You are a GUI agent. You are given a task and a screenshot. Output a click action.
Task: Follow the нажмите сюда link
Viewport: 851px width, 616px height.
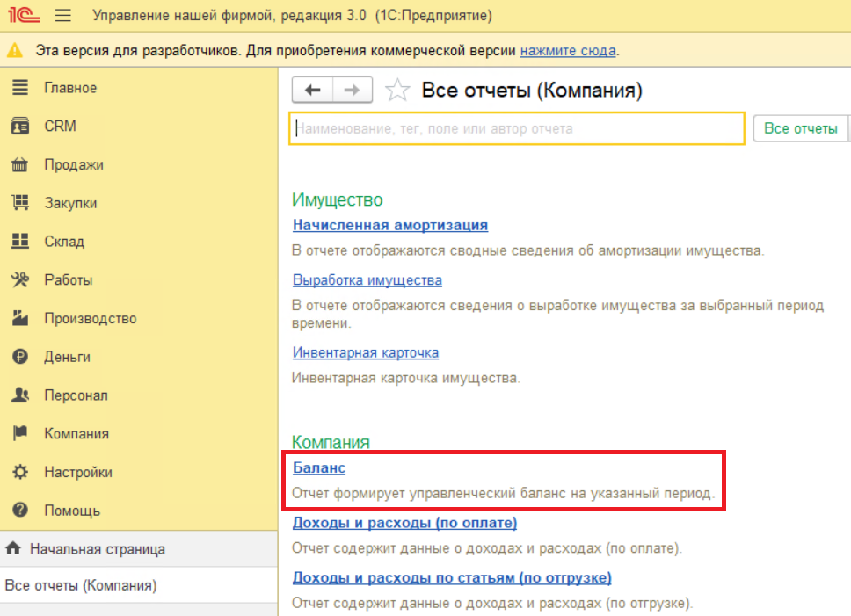coord(568,51)
